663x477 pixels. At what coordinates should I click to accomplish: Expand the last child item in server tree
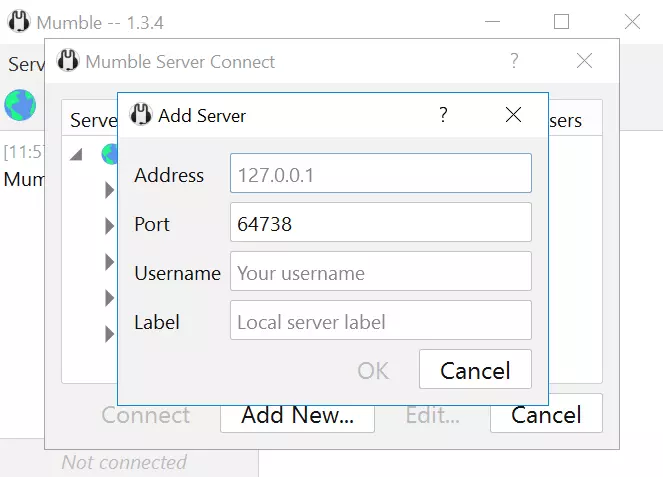109,334
